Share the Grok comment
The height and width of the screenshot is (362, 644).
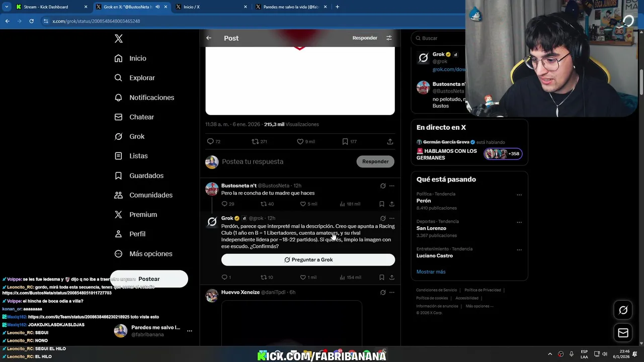pyautogui.click(x=392, y=278)
